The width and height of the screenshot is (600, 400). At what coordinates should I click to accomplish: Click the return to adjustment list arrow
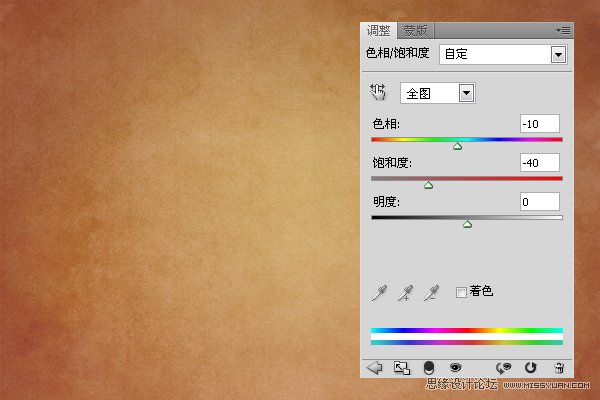375,368
